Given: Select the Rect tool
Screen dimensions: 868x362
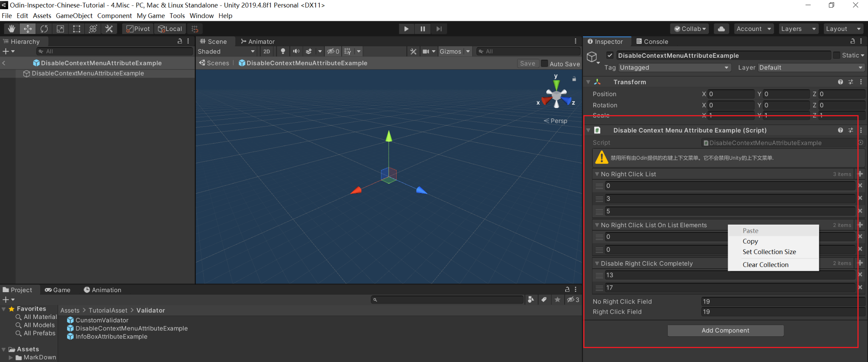Looking at the screenshot, I should pyautogui.click(x=77, y=29).
